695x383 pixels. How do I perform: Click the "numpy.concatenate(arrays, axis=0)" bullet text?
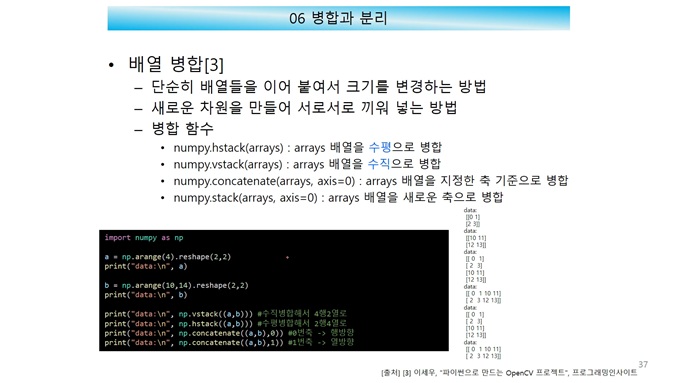point(371,180)
